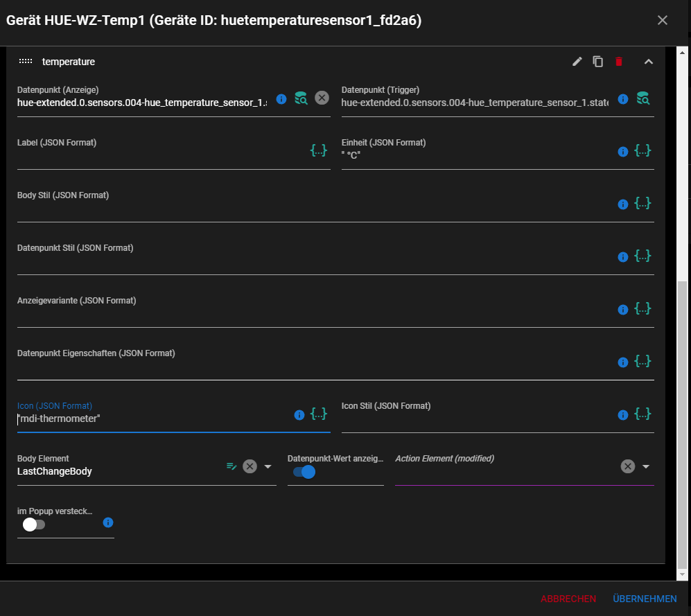Screen dimensions: 691x616
Task: Open the Body Element dropdown
Action: pyautogui.click(x=268, y=466)
